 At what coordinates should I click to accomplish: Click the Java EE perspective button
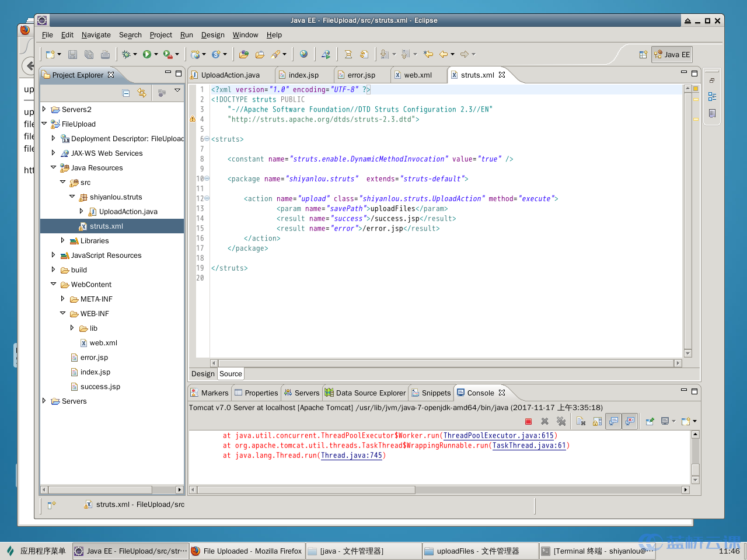pos(672,55)
